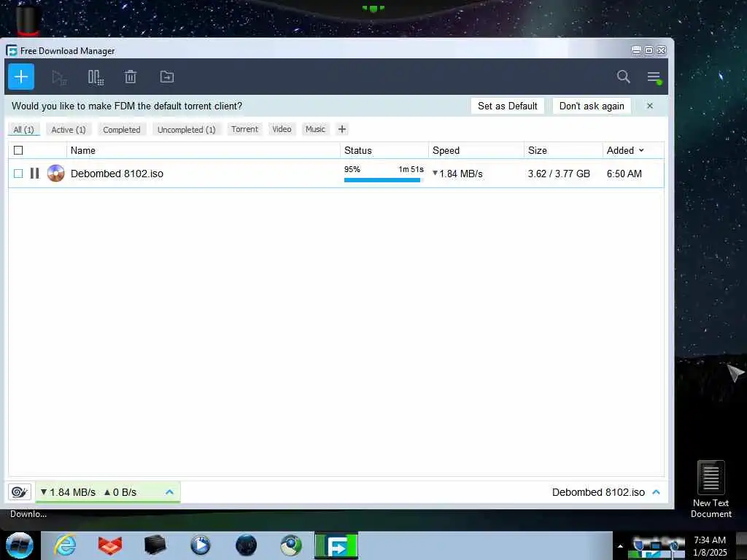Open the red fox-head icon on taskbar
The image size is (747, 560).
click(110, 545)
